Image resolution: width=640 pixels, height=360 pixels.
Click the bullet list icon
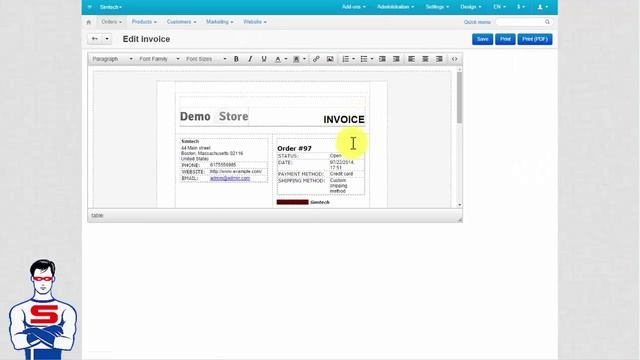[364, 59]
